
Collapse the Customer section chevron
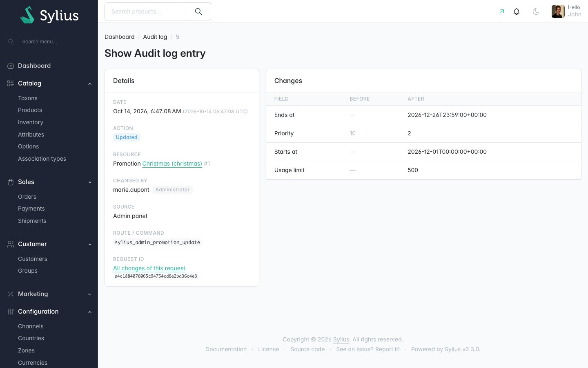point(90,245)
